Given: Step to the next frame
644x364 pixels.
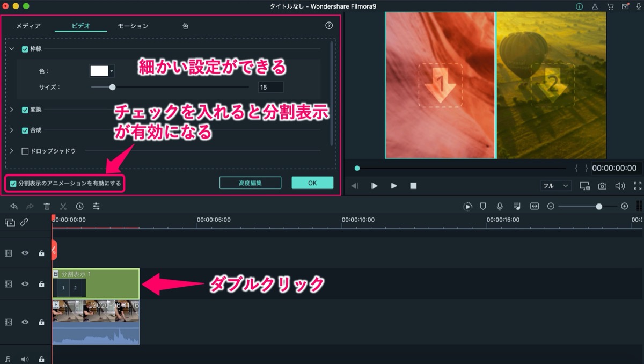Looking at the screenshot, I should point(374,186).
